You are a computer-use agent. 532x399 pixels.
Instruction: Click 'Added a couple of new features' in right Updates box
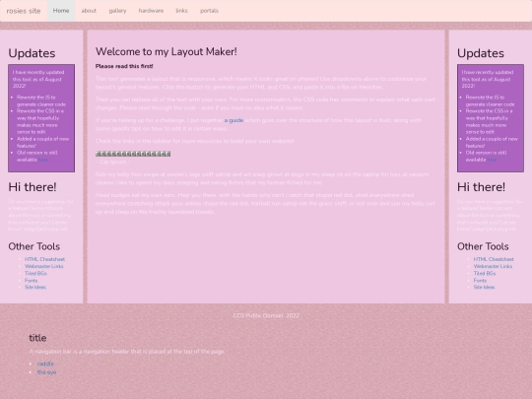coord(492,142)
